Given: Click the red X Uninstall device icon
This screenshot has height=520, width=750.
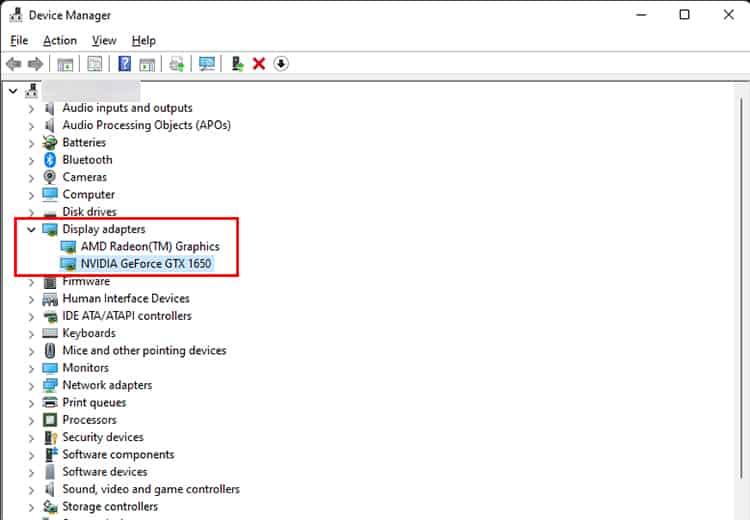Looking at the screenshot, I should 259,64.
